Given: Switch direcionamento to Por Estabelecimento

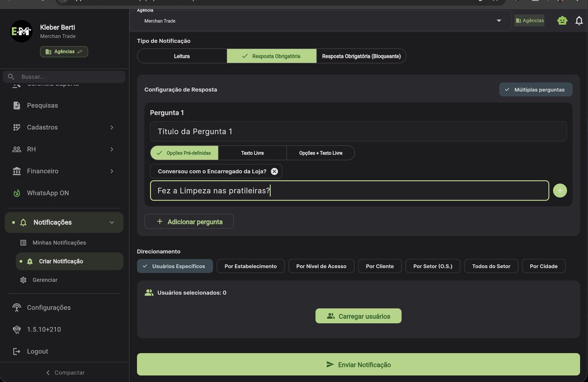Looking at the screenshot, I should pos(250,266).
